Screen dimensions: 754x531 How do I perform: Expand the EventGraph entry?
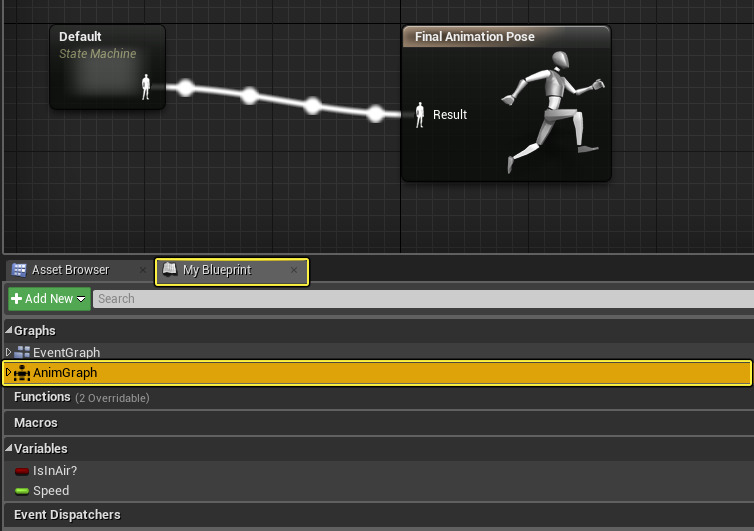pos(8,352)
